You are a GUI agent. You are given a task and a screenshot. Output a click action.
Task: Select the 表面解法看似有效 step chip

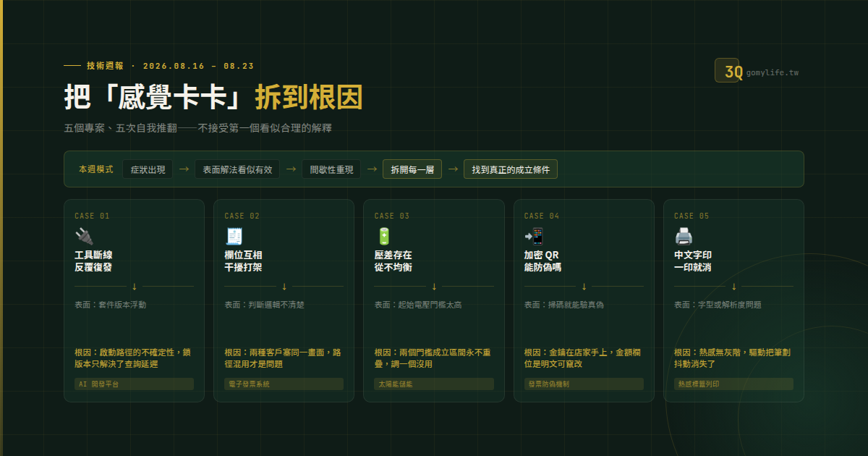237,169
